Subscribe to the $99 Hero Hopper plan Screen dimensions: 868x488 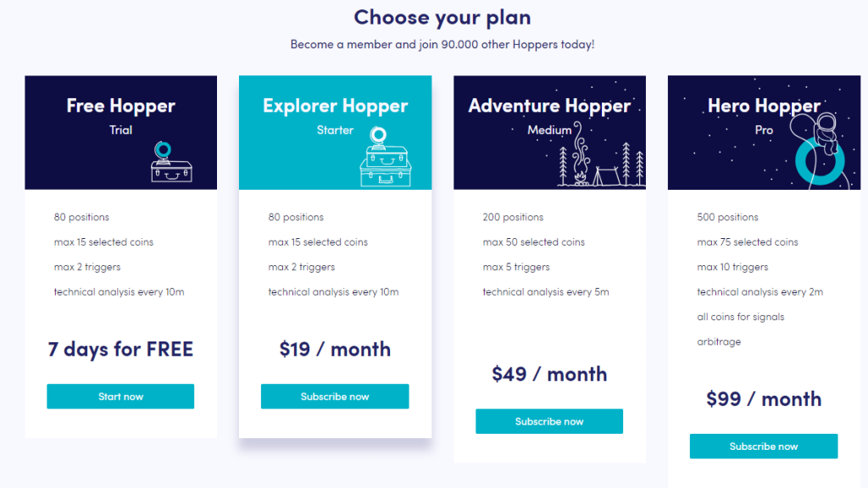click(764, 446)
